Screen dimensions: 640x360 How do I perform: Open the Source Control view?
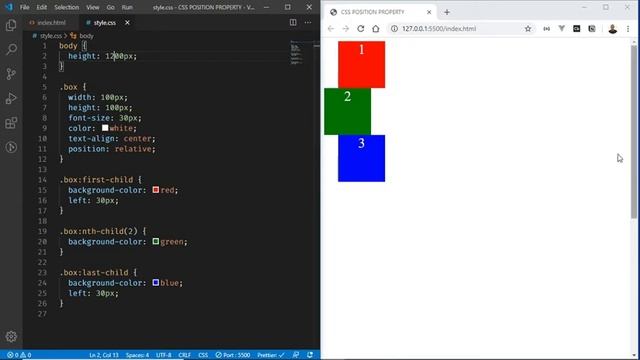[11, 74]
